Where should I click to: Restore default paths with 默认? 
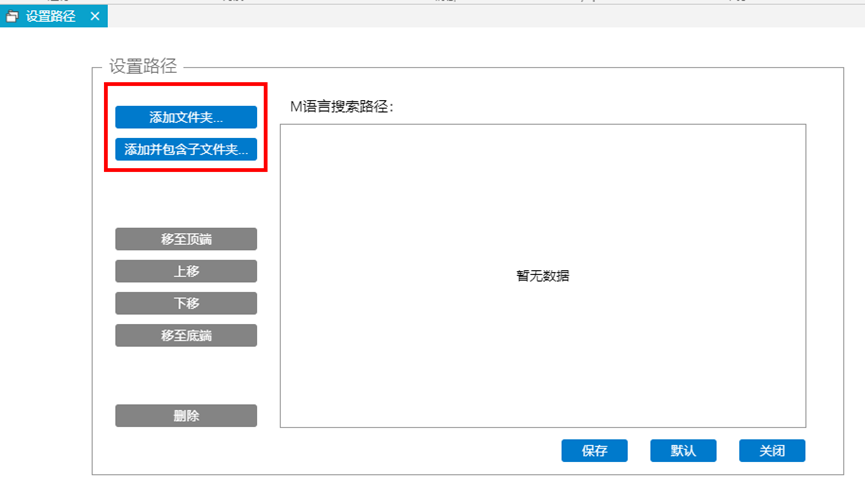(x=683, y=450)
